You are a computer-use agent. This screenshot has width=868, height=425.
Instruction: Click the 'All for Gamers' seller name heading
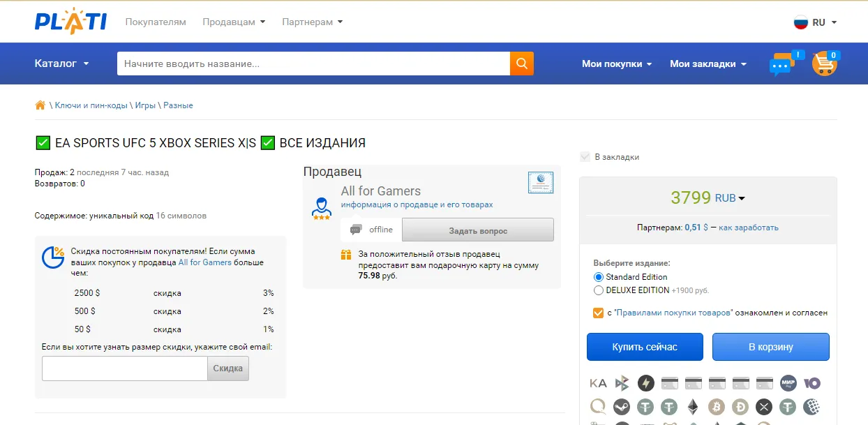pyautogui.click(x=381, y=191)
